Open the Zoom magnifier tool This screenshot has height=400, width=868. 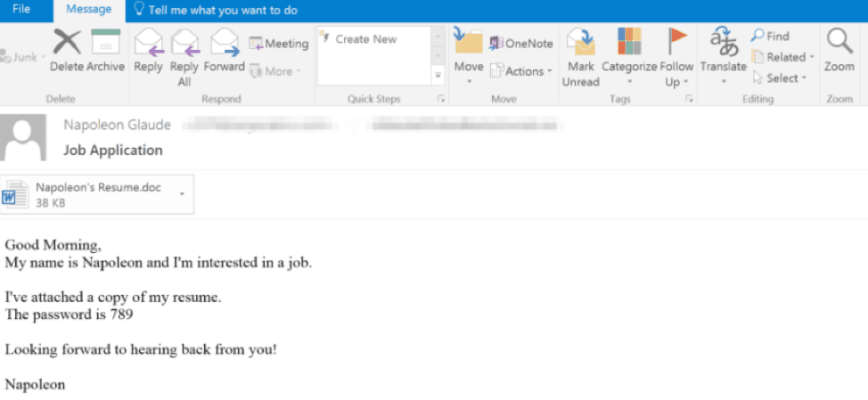point(839,51)
